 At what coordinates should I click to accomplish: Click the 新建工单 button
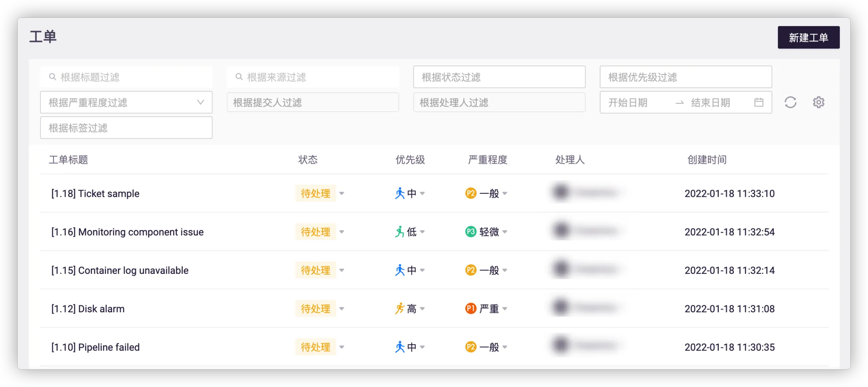[808, 37]
